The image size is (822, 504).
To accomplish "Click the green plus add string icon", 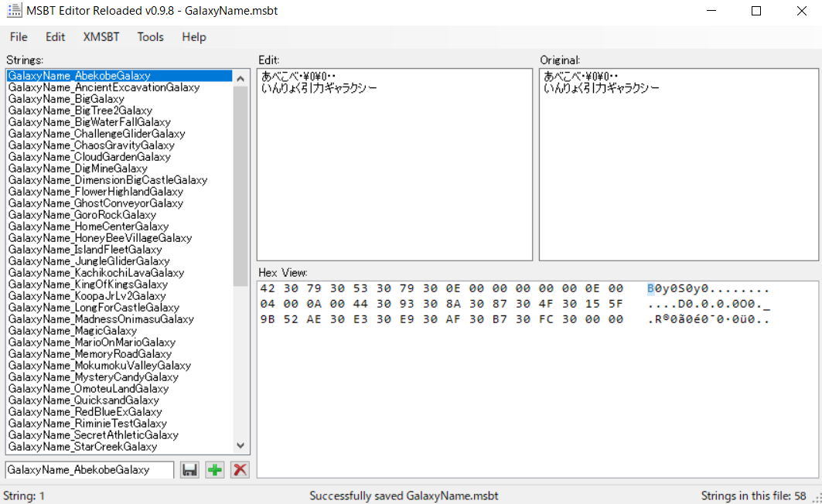I will tap(214, 469).
